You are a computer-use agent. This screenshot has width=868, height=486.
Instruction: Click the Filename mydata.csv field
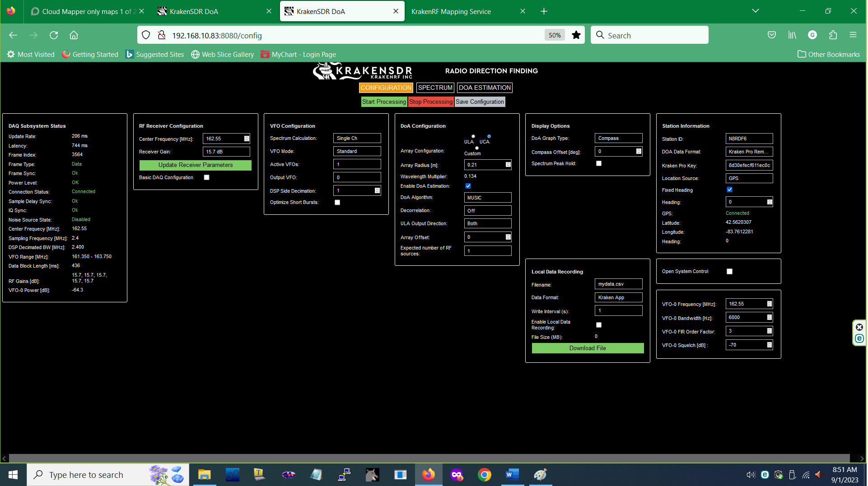619,284
